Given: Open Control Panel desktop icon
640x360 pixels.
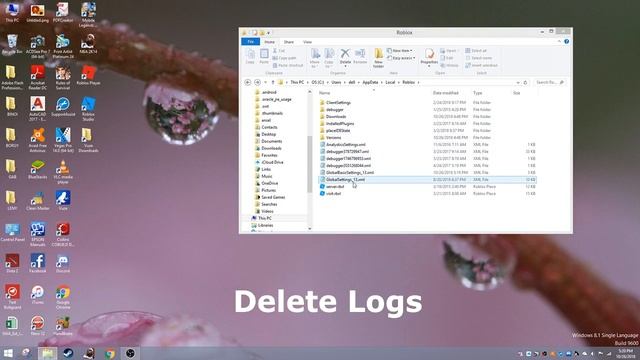Looking at the screenshot, I should (x=12, y=233).
